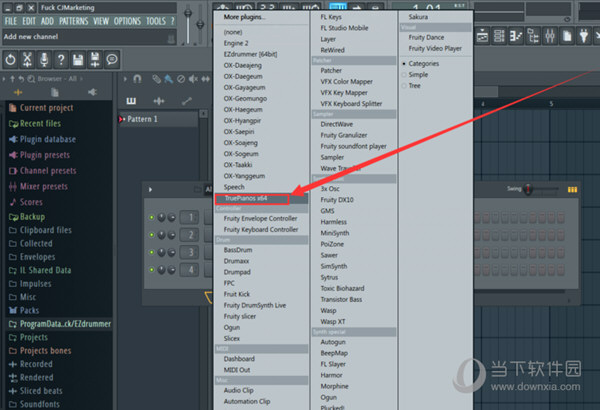Click the Plugin database speaker icon
This screenshot has width=600, height=410.
coord(13,139)
